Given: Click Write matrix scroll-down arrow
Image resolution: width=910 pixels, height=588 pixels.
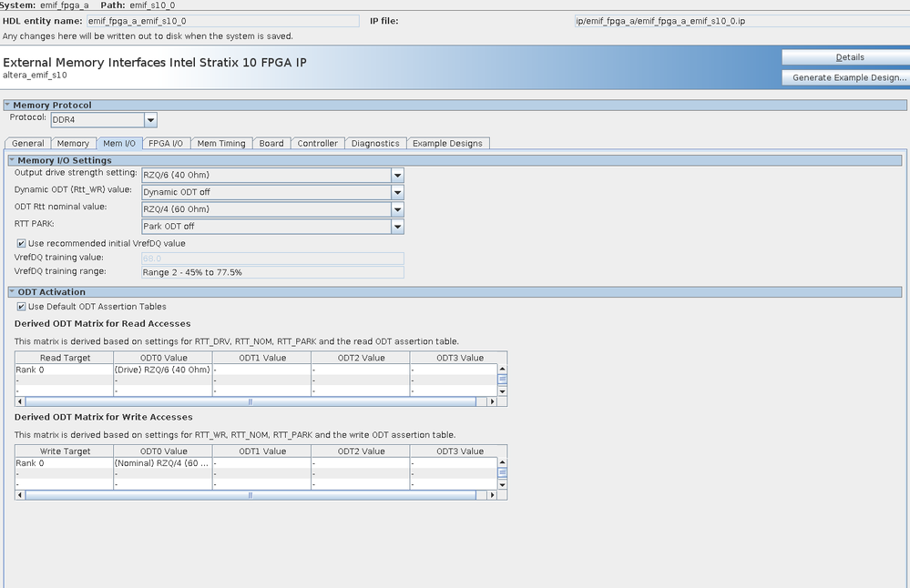Looking at the screenshot, I should point(503,485).
